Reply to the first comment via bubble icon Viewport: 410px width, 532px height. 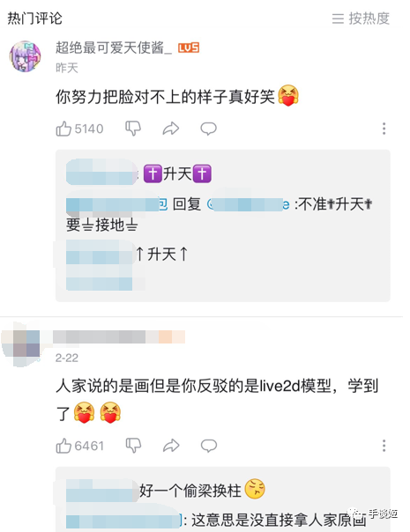(208, 129)
